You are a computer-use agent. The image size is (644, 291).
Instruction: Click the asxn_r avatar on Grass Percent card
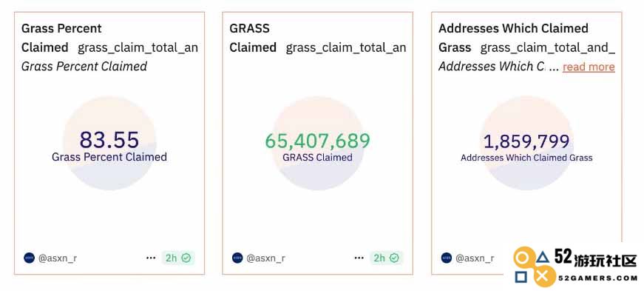pos(29,258)
